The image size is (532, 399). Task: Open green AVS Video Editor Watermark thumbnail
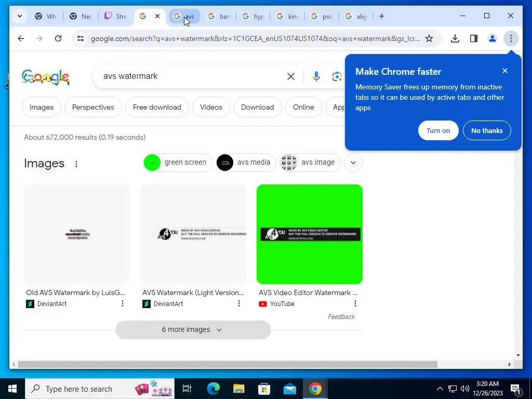[x=310, y=234]
